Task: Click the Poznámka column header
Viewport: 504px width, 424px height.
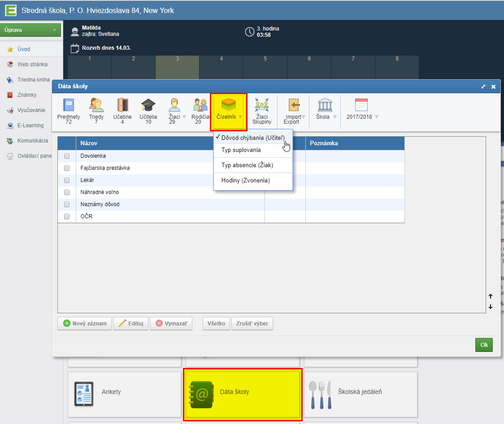Action: coord(355,143)
